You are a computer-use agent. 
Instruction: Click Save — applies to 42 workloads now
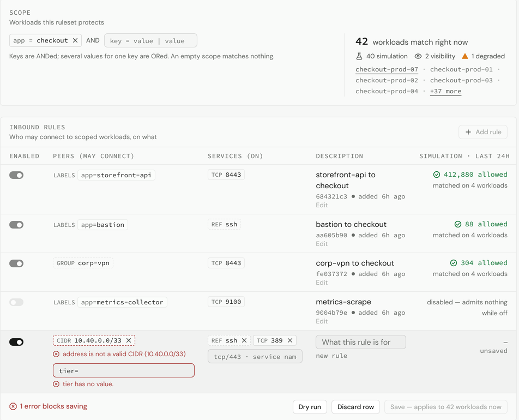[x=446, y=407]
